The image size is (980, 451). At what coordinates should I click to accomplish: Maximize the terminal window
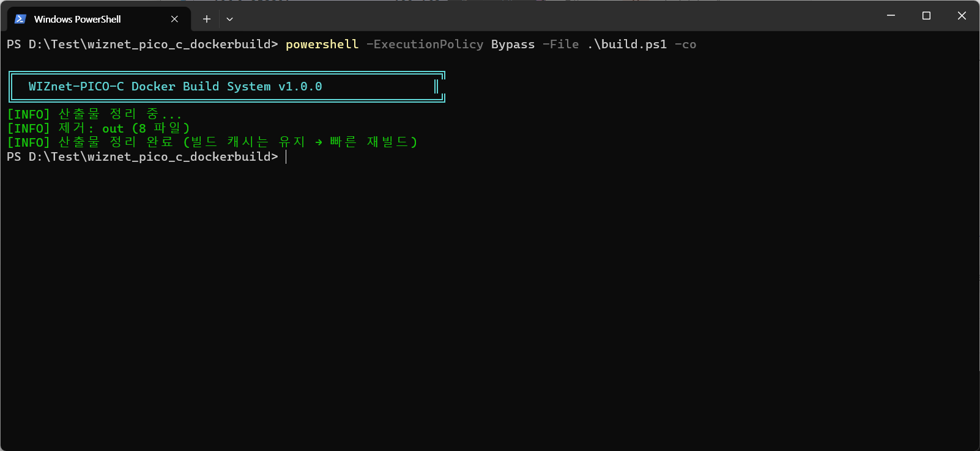point(926,15)
